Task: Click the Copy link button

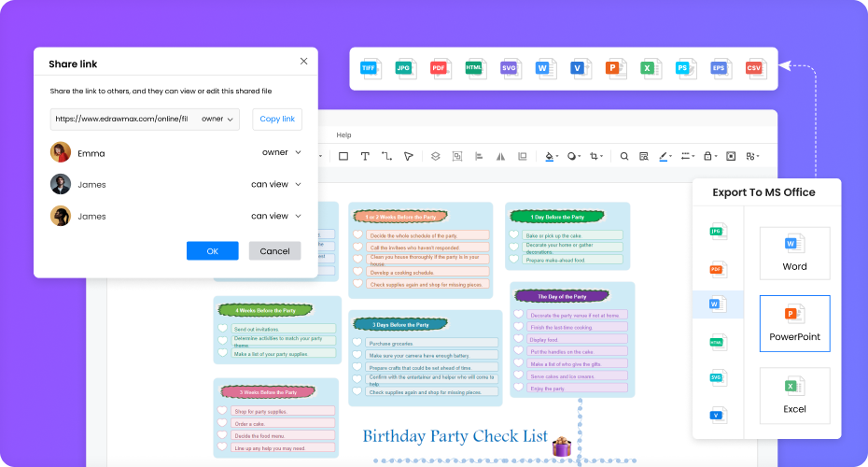Action: click(x=277, y=119)
